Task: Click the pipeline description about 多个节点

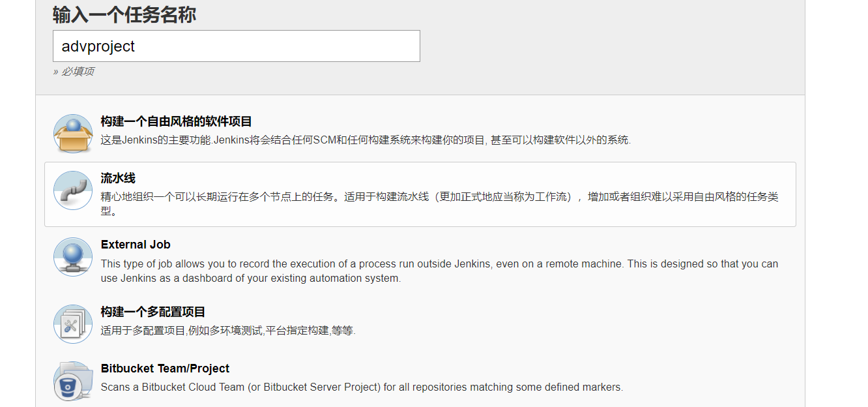Action: (x=440, y=203)
